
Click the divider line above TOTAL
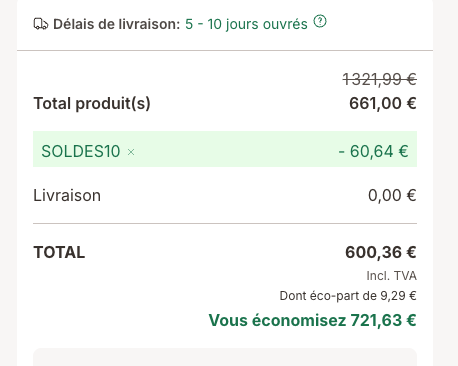click(225, 224)
